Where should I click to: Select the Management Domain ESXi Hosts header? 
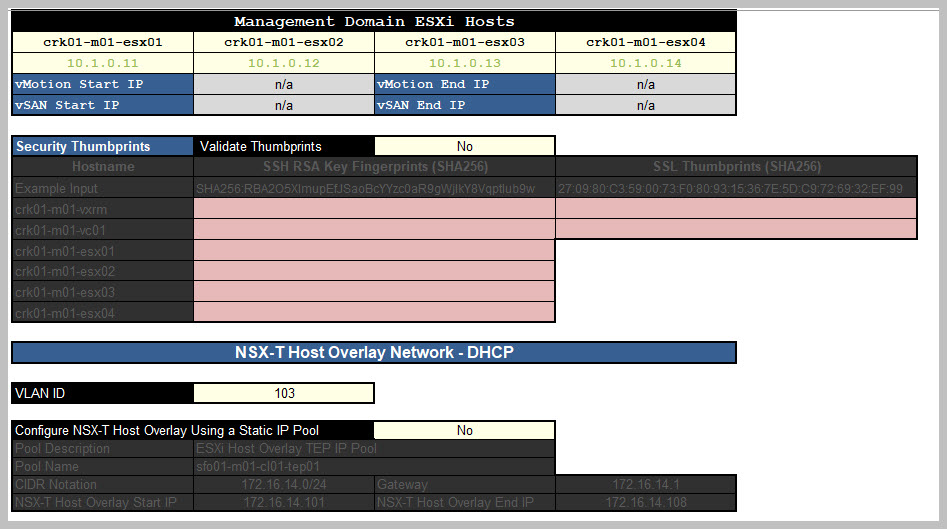pos(374,22)
